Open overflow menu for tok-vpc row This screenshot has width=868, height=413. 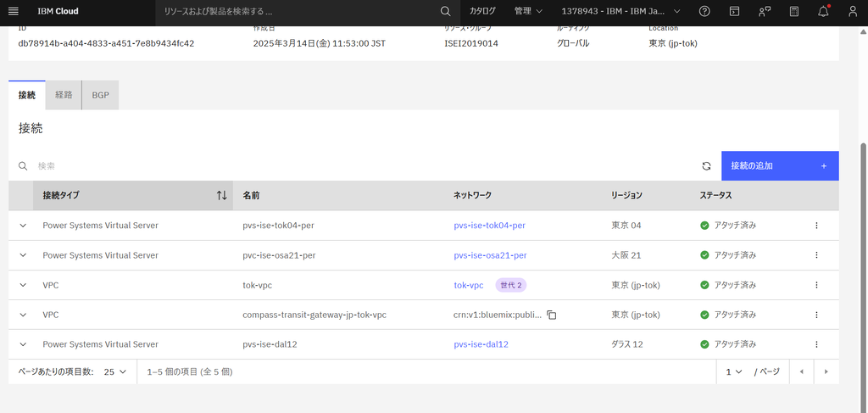click(816, 285)
